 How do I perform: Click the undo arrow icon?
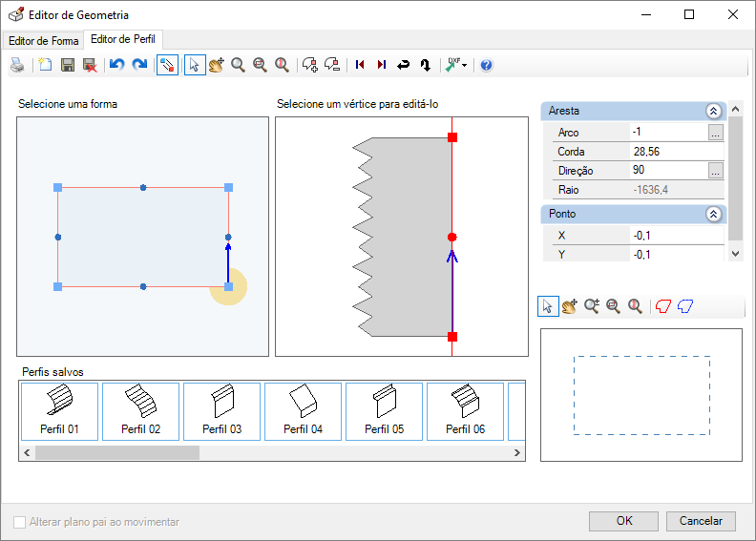pyautogui.click(x=116, y=65)
